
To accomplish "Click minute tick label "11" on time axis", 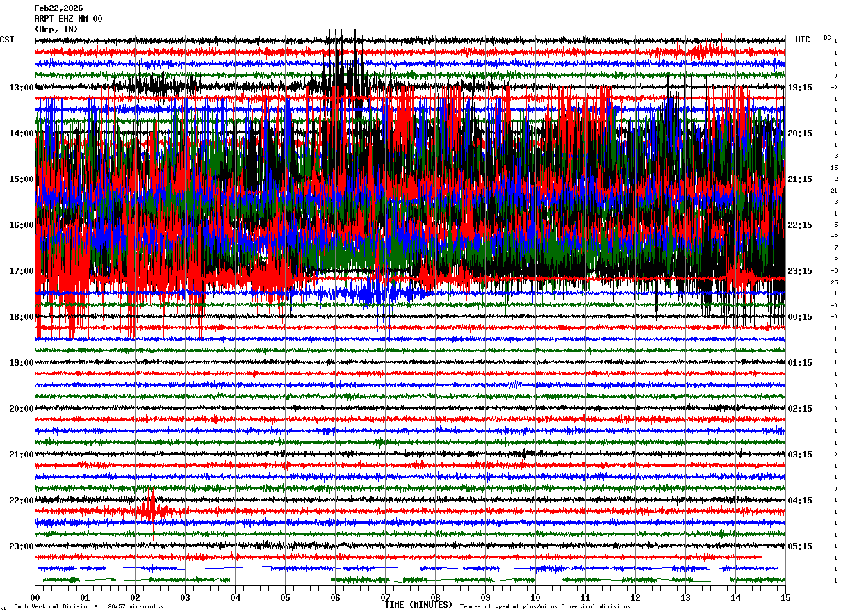I will tap(585, 597).
